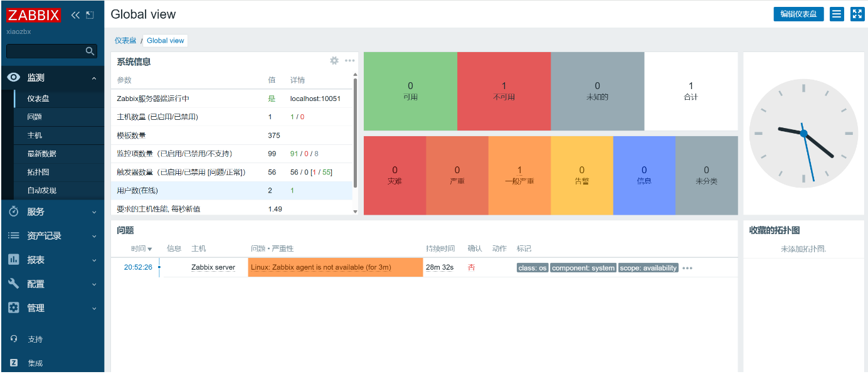This screenshot has height=374, width=868.
Task: Click the component: system tag
Action: (583, 268)
